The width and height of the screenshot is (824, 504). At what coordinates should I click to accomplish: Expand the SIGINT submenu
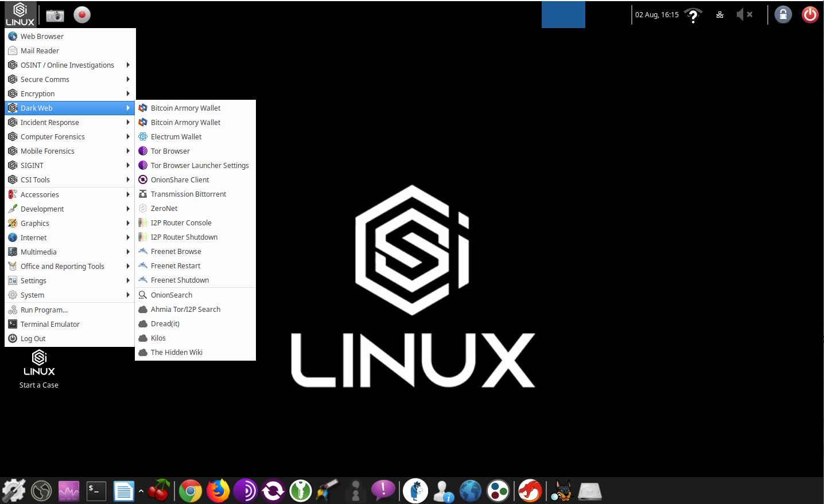[x=70, y=165]
